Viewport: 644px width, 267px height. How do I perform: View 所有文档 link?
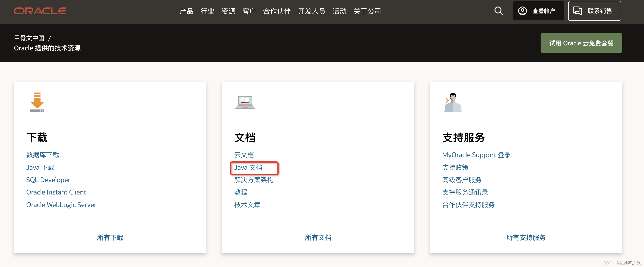tap(318, 237)
